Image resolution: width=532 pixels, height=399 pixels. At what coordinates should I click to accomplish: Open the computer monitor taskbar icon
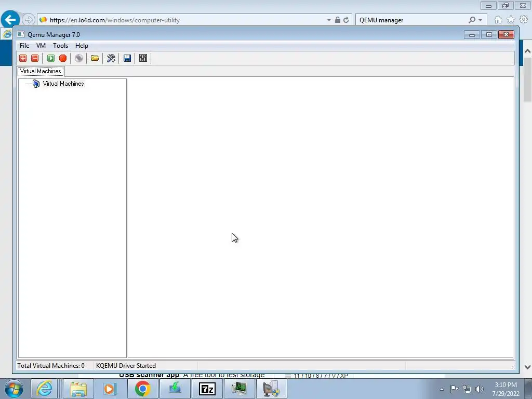(x=239, y=389)
